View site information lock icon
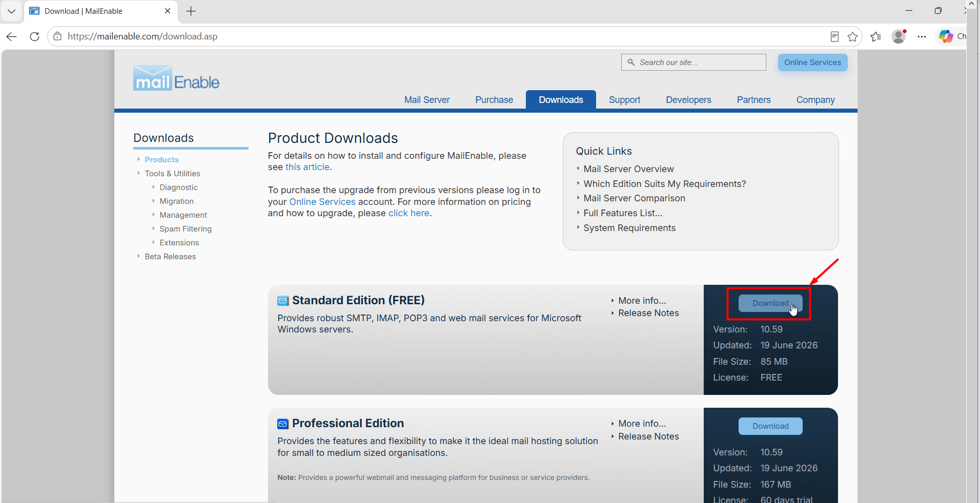Image resolution: width=980 pixels, height=503 pixels. tap(57, 36)
